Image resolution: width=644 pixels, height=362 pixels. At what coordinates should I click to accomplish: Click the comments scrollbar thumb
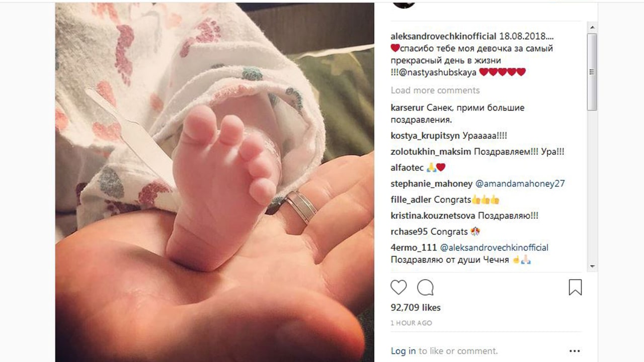point(592,71)
